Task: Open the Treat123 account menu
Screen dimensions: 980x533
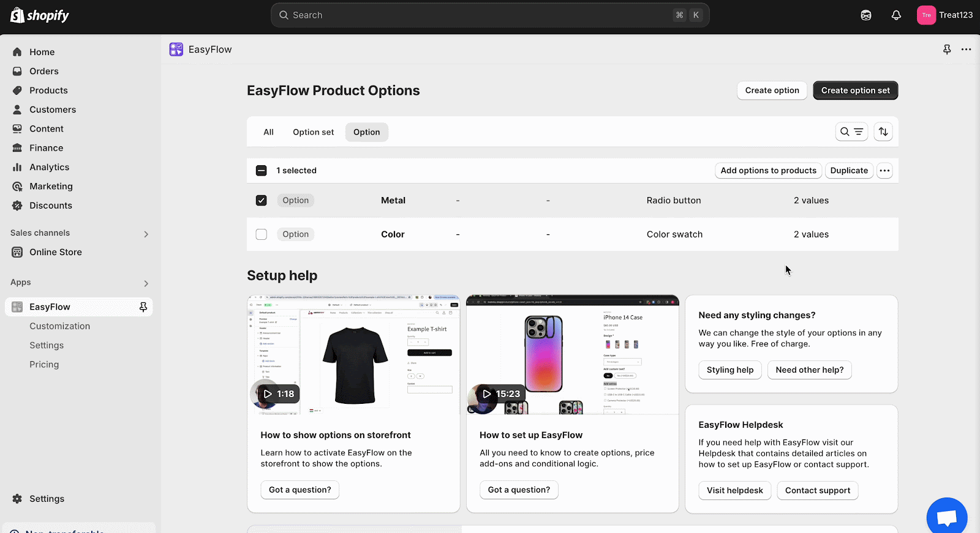Action: tap(944, 15)
